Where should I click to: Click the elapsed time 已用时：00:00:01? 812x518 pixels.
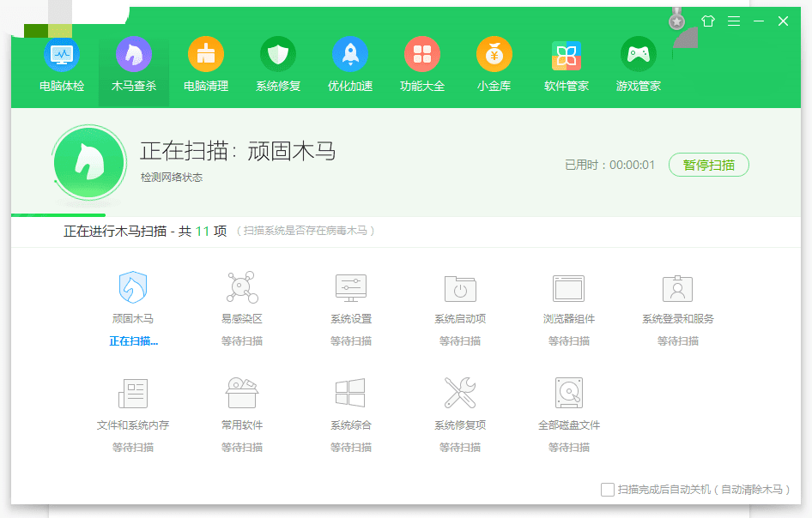pos(609,165)
